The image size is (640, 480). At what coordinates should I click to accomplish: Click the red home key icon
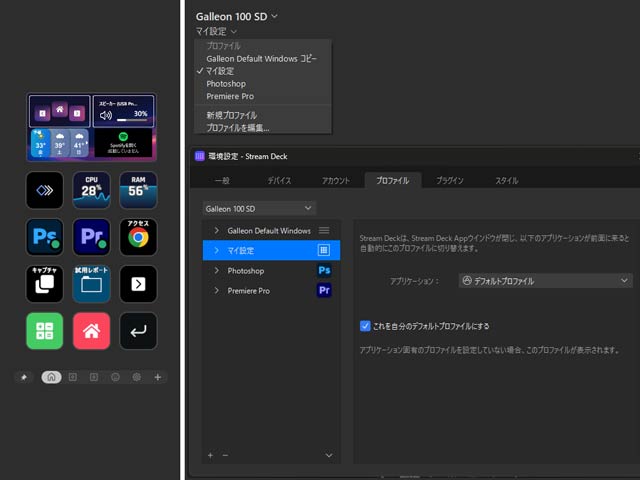tap(91, 331)
